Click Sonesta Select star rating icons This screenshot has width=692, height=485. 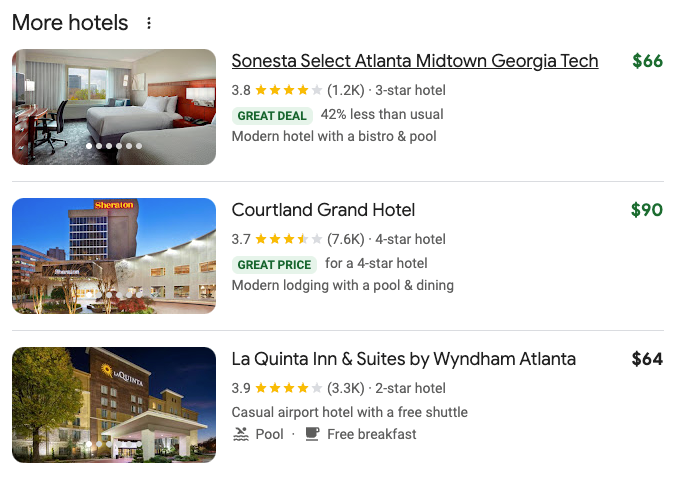288,90
